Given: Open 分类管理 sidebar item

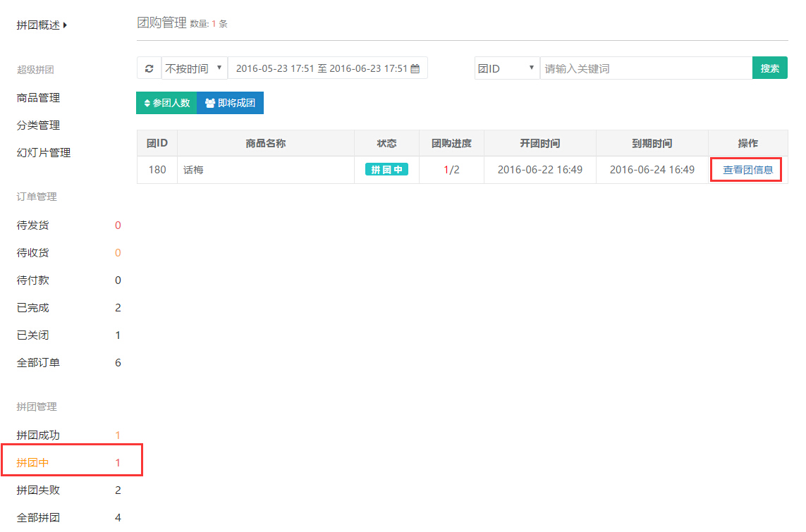Looking at the screenshot, I should pyautogui.click(x=38, y=125).
